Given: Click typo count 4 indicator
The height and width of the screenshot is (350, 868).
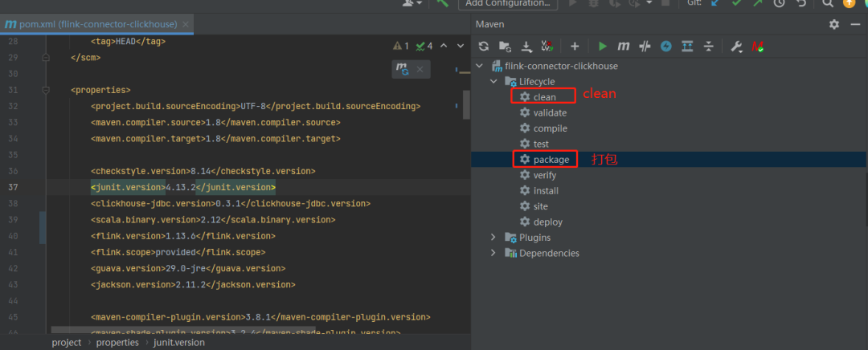Looking at the screenshot, I should [424, 46].
